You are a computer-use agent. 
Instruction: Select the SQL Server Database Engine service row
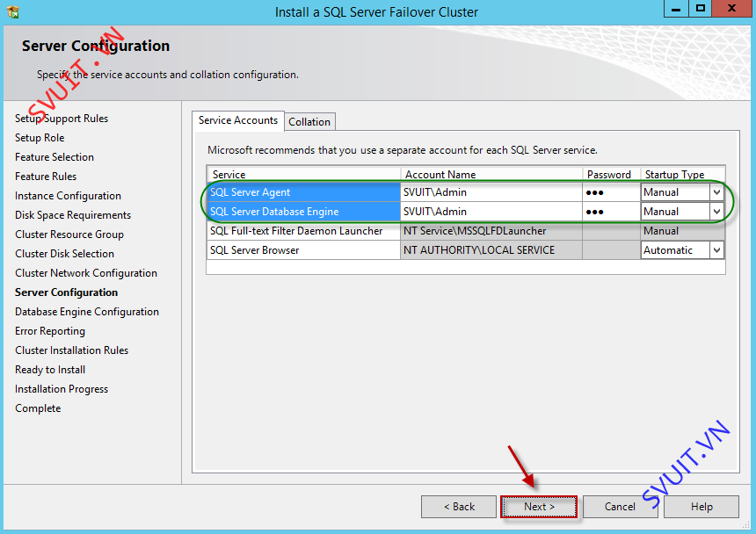304,212
